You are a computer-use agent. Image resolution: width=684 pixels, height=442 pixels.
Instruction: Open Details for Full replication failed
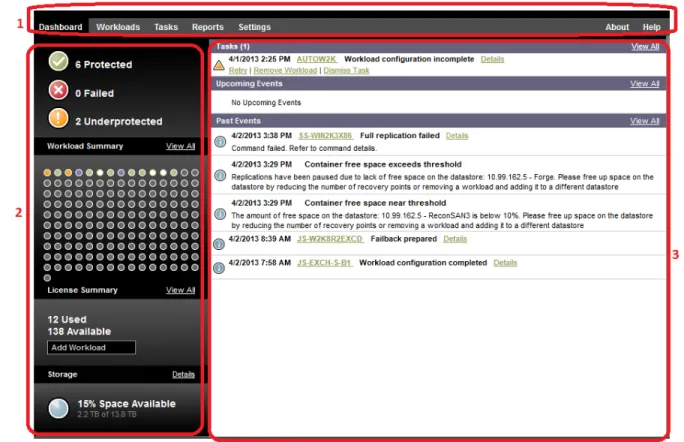pyautogui.click(x=457, y=136)
